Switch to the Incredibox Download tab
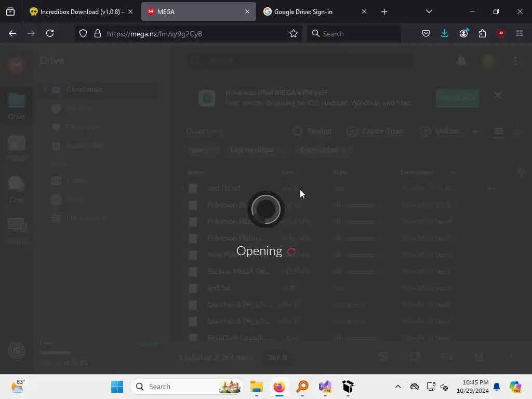Viewport: 532px width, 399px height. coord(81,12)
